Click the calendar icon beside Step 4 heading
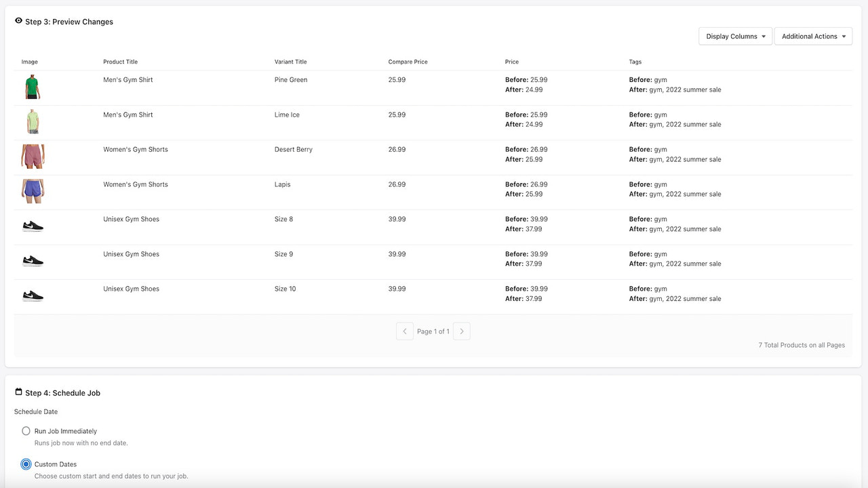 click(x=18, y=392)
